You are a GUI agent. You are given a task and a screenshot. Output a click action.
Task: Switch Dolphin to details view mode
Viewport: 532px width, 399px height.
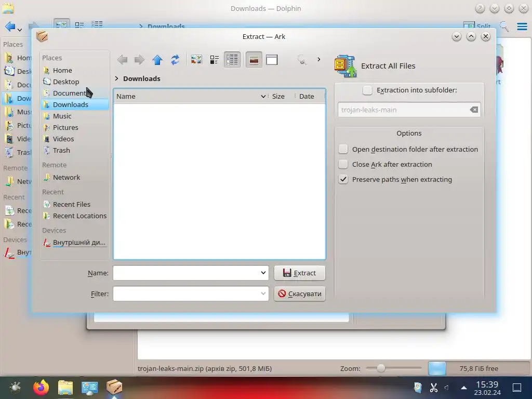(x=97, y=24)
